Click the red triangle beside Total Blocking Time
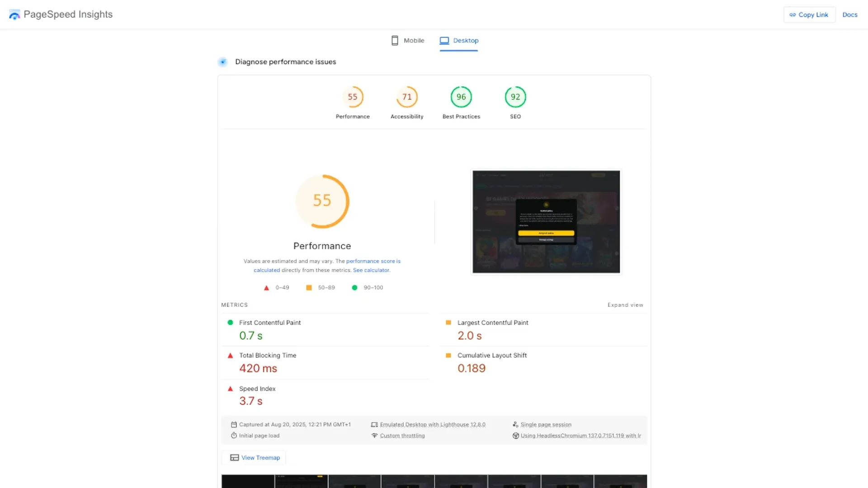This screenshot has height=488, width=868. 230,356
